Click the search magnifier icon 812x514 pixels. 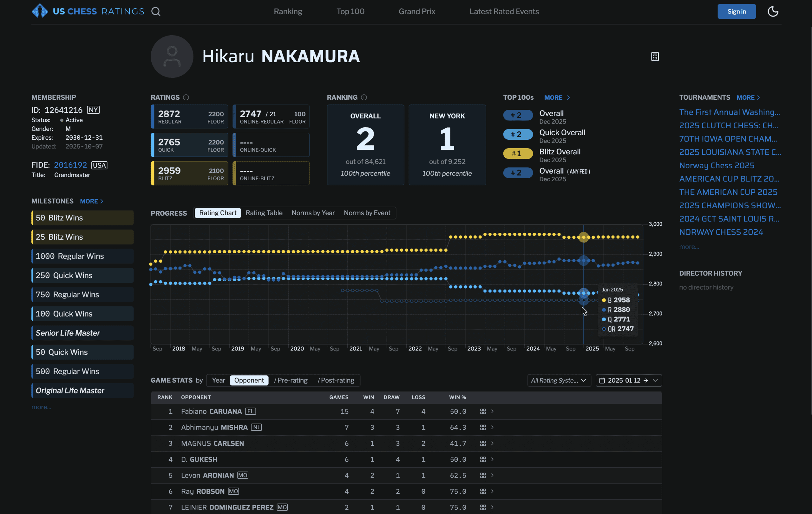coord(155,11)
